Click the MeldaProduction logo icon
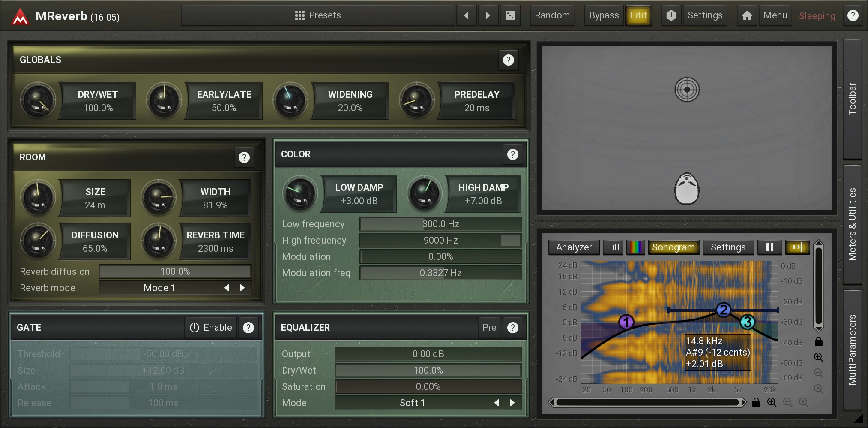 click(x=20, y=16)
